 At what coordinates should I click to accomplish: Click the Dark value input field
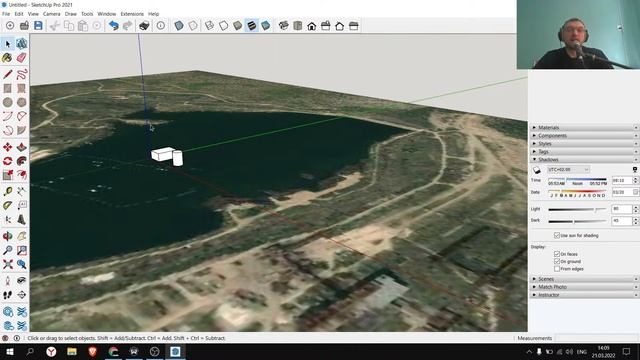point(621,221)
